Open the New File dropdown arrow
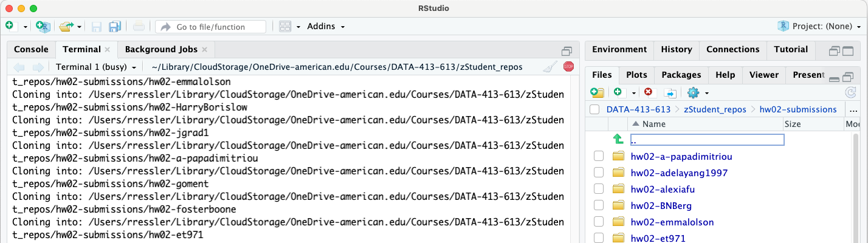The width and height of the screenshot is (868, 243). [x=25, y=27]
